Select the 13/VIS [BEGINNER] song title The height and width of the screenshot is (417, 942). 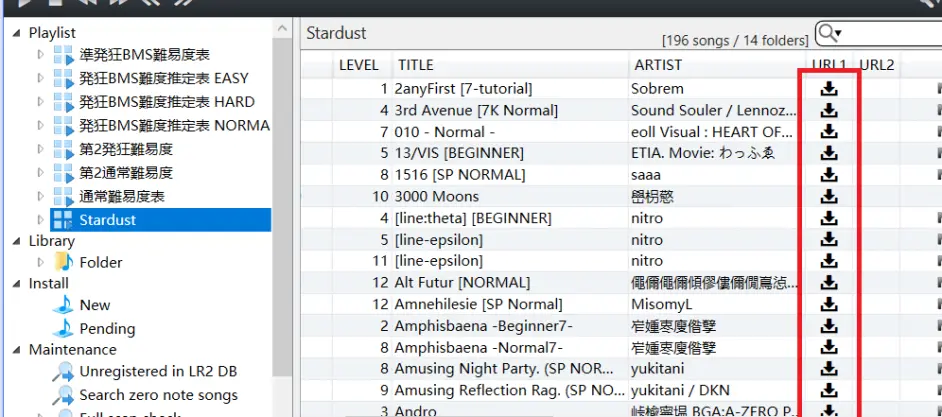coord(459,153)
